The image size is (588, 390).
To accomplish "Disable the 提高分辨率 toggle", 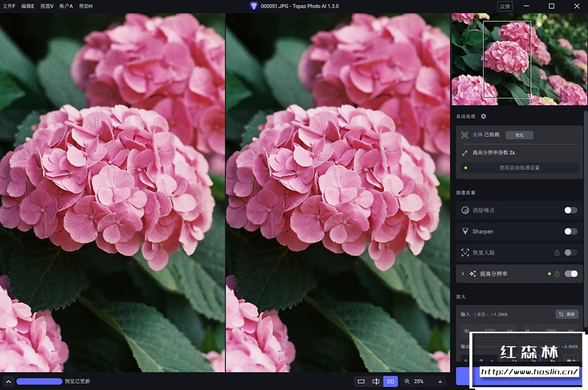I will pos(570,274).
